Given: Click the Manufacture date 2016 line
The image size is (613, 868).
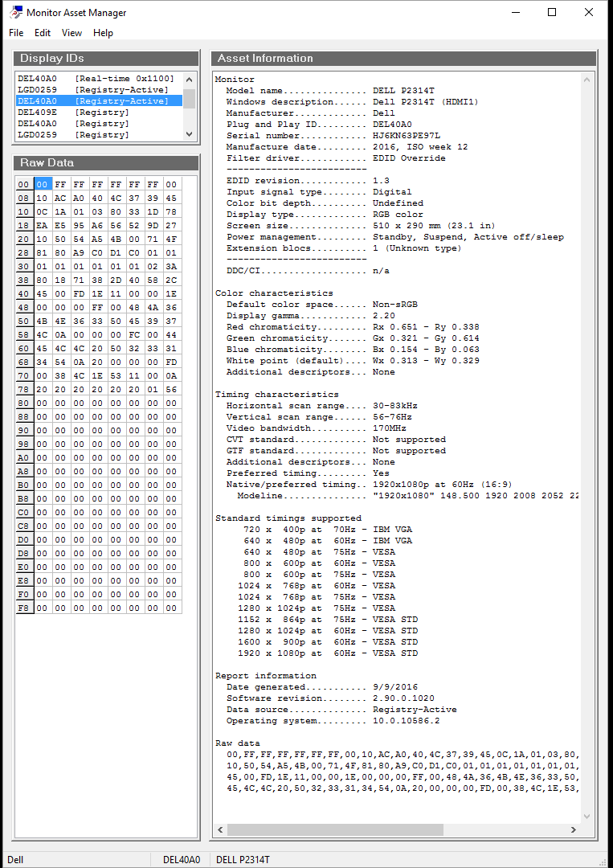Looking at the screenshot, I should 347,147.
